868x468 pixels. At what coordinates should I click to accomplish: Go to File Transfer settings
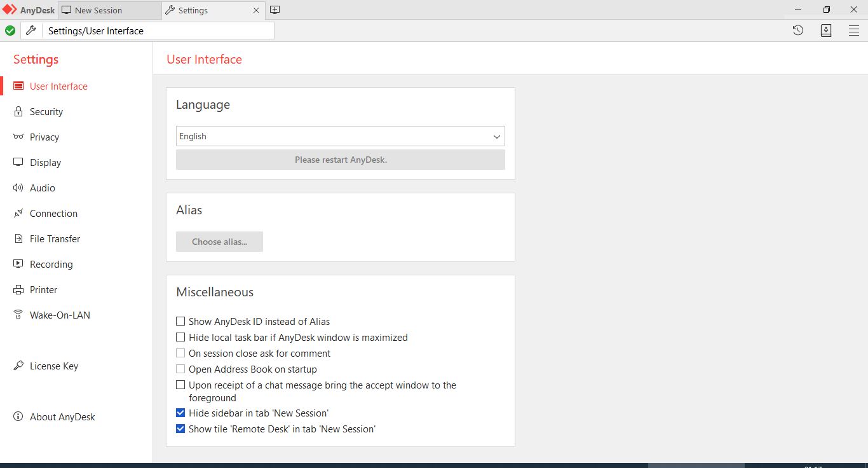55,239
